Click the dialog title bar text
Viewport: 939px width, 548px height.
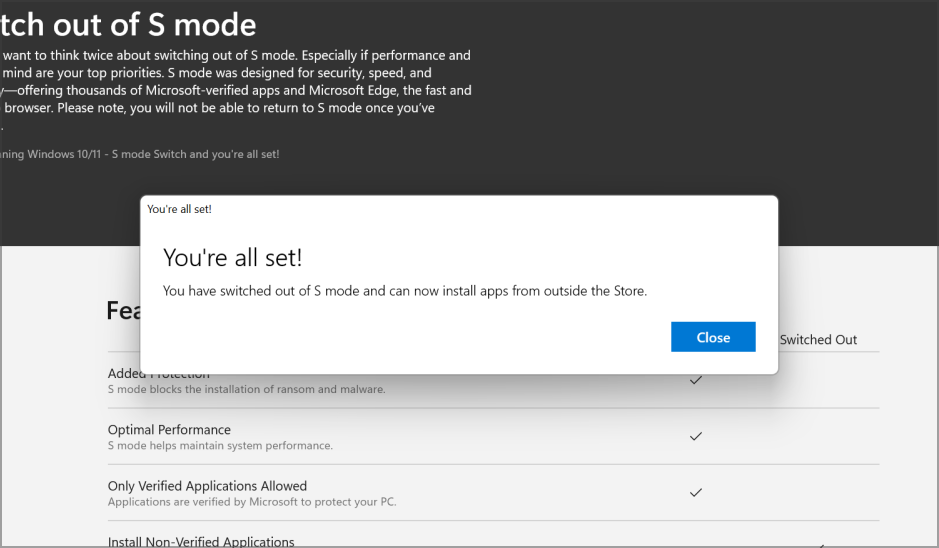tap(180, 209)
